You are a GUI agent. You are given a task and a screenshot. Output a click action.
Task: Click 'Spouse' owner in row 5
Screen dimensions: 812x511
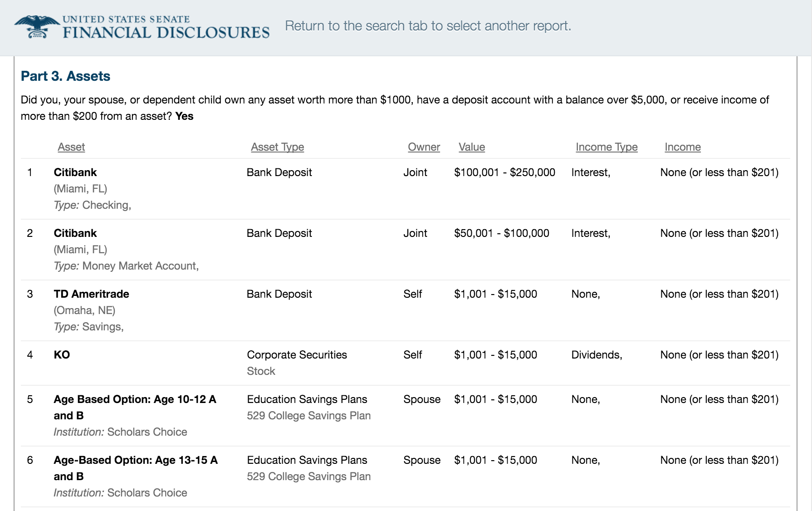click(422, 399)
